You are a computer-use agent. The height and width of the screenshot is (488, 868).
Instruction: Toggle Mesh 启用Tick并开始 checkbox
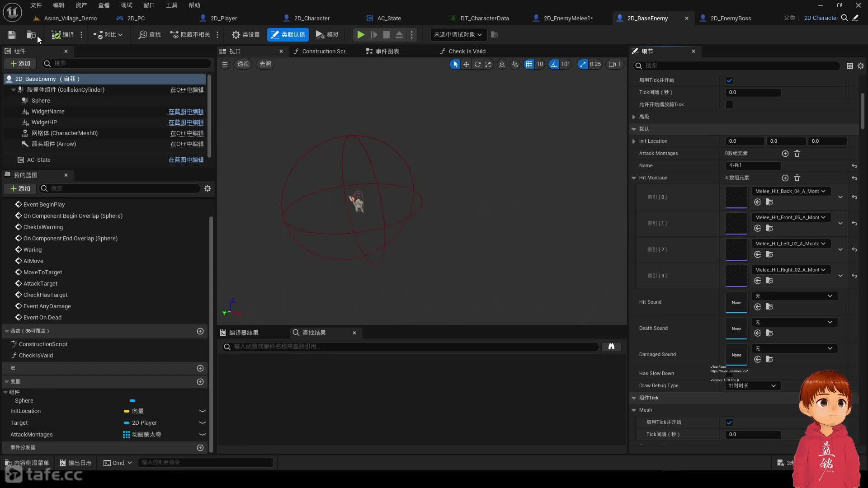click(x=729, y=422)
